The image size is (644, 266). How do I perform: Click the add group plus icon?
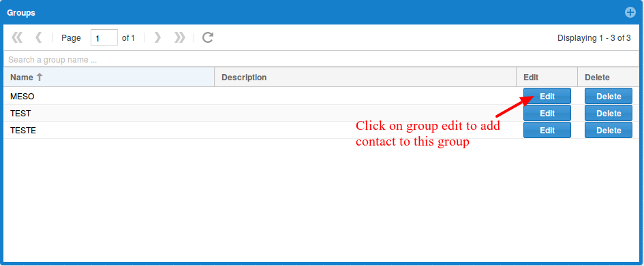coord(630,12)
